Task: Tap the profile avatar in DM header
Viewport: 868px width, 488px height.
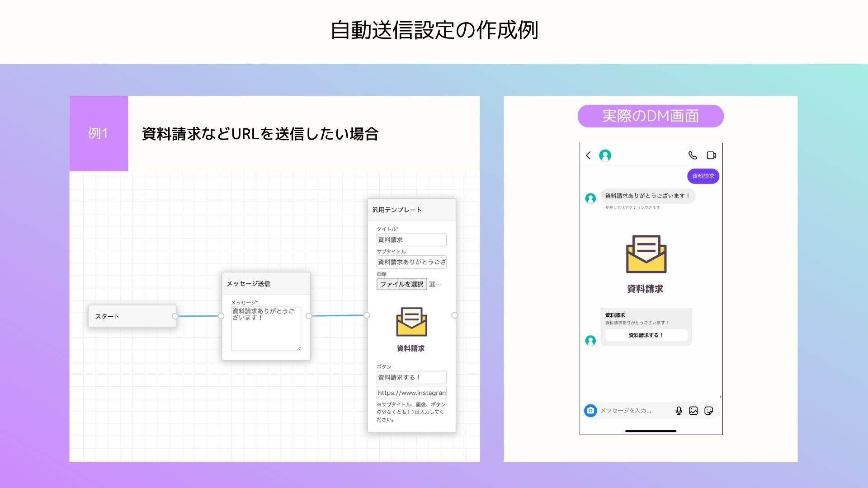Action: pos(605,155)
